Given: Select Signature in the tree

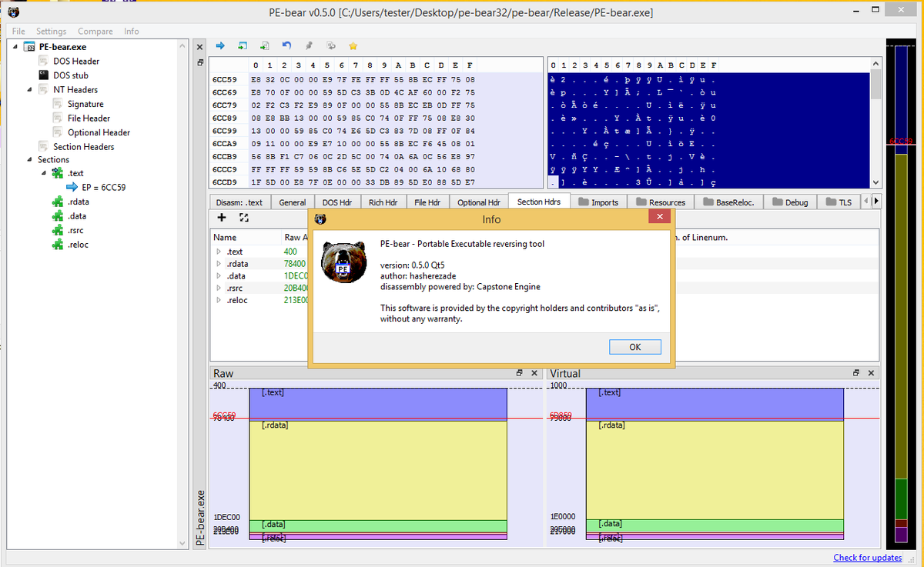Looking at the screenshot, I should pos(85,104).
